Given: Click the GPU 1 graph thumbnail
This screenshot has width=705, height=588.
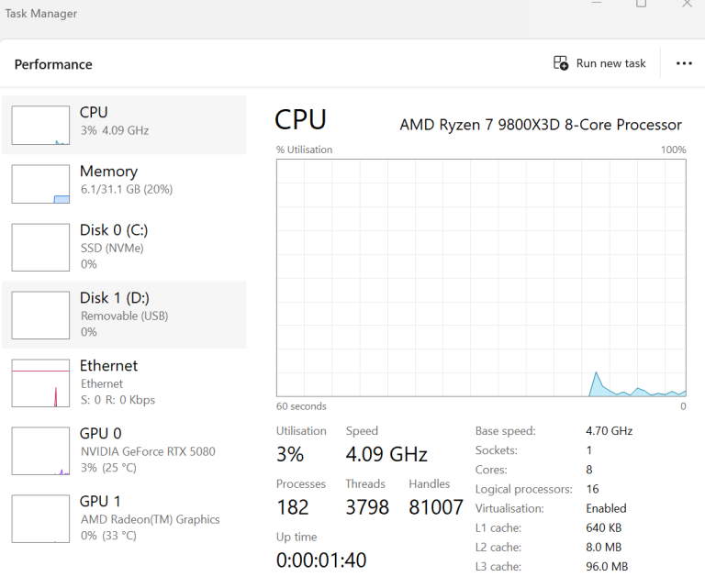Looking at the screenshot, I should point(40,518).
